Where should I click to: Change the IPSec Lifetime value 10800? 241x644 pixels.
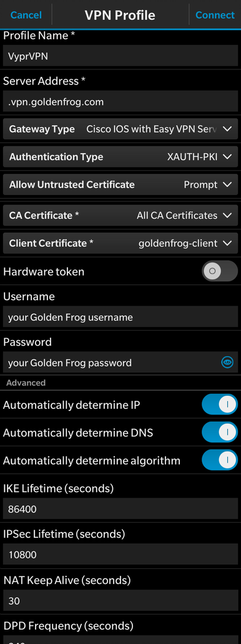click(x=120, y=555)
